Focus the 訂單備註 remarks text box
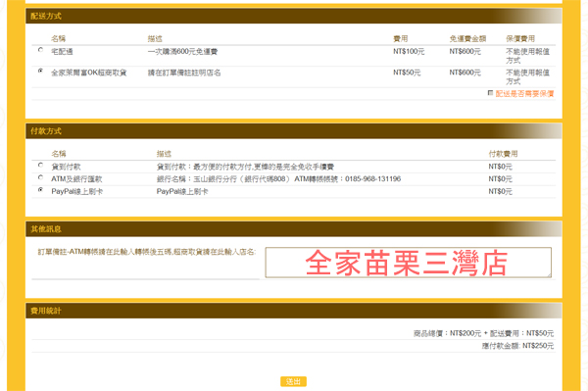588x391 pixels. (x=408, y=263)
